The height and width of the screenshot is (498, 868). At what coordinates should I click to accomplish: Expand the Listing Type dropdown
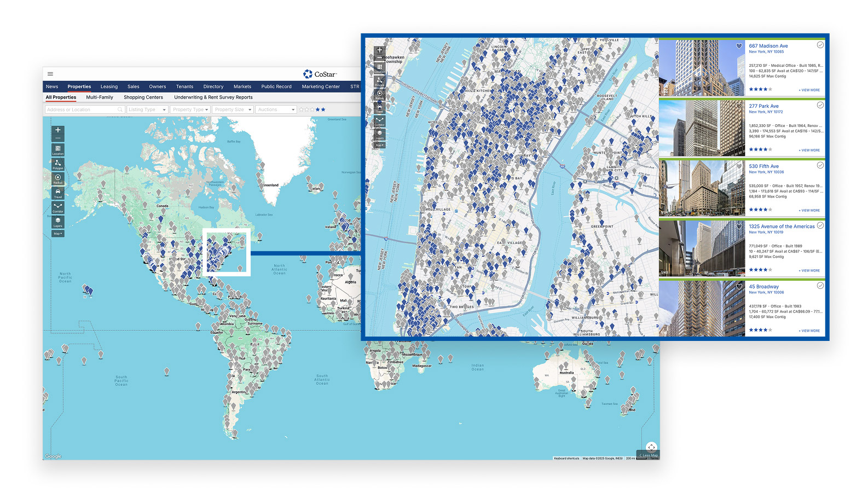pyautogui.click(x=147, y=109)
